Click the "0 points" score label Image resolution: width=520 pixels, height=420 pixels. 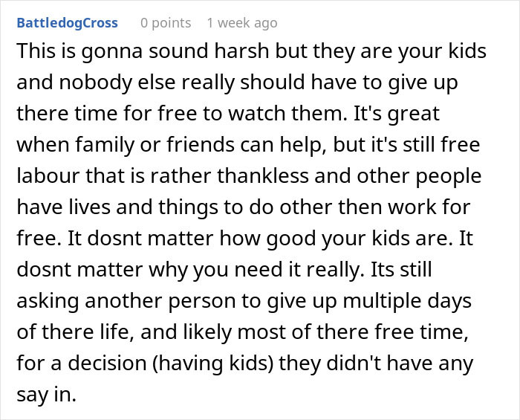pos(166,22)
